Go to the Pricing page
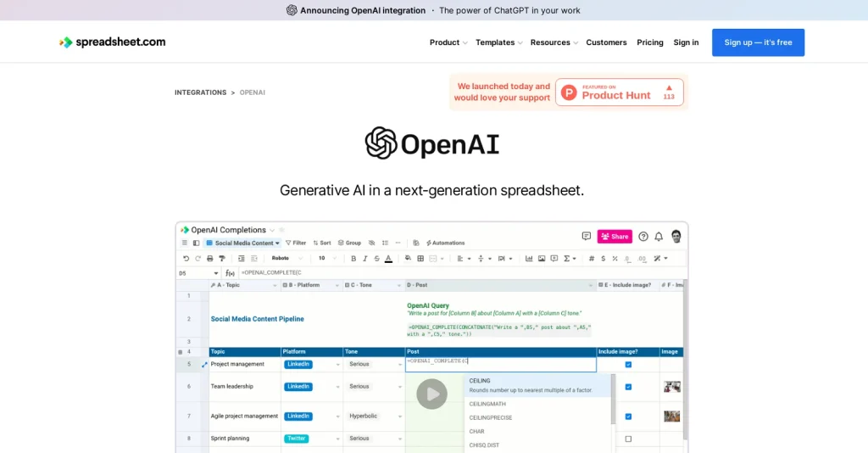 (650, 42)
